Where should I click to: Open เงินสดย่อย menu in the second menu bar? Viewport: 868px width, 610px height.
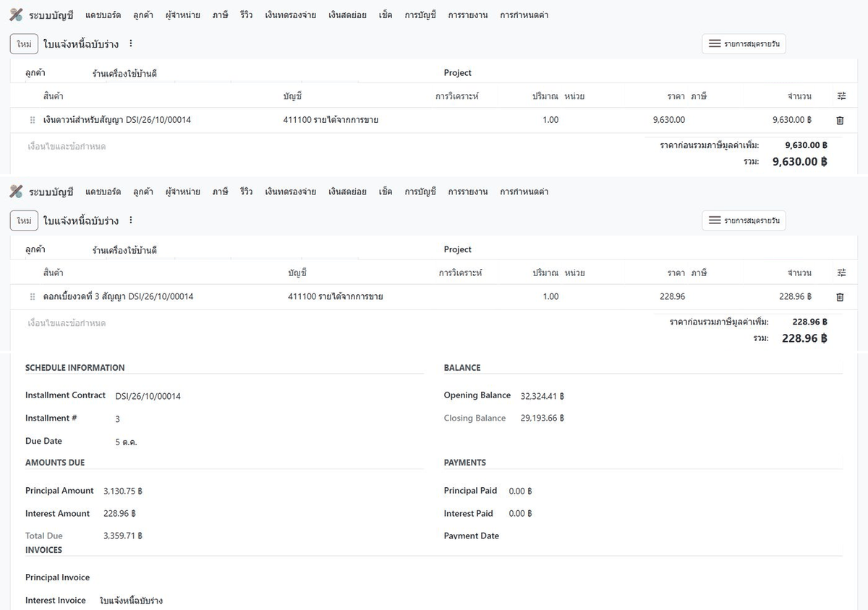coord(347,192)
